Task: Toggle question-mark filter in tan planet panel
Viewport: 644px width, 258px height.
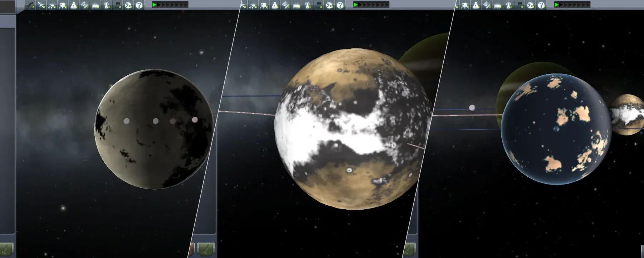Action: tap(340, 5)
